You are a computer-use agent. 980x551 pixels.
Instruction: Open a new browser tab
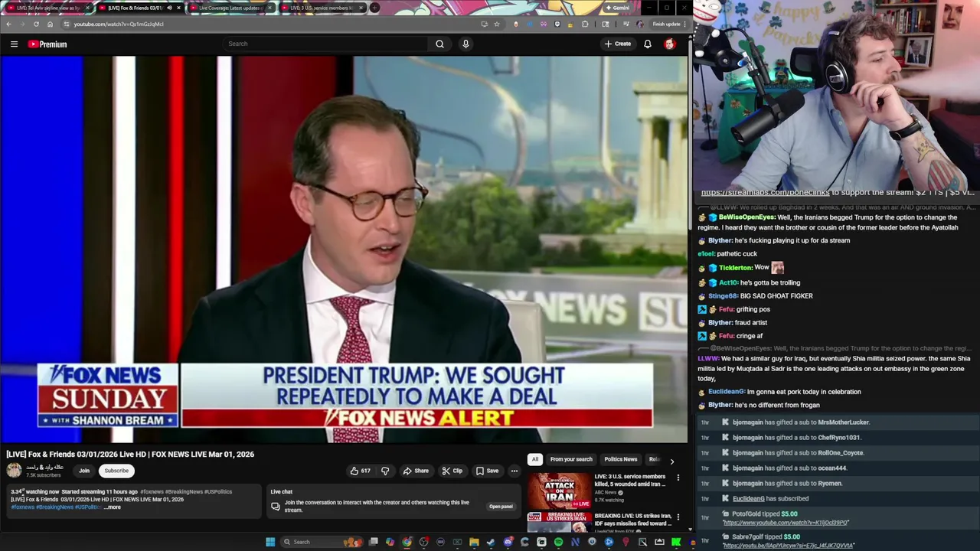click(x=374, y=8)
